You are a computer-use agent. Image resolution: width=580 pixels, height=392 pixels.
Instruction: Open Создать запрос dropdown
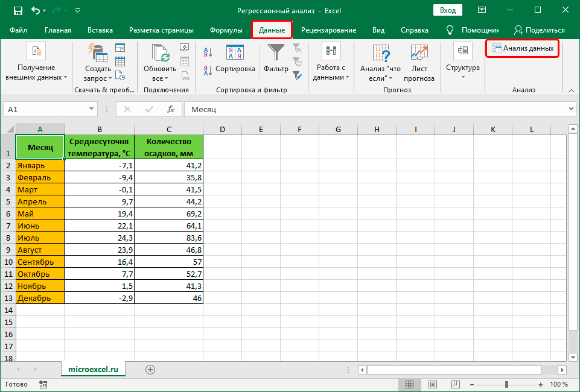(98, 62)
